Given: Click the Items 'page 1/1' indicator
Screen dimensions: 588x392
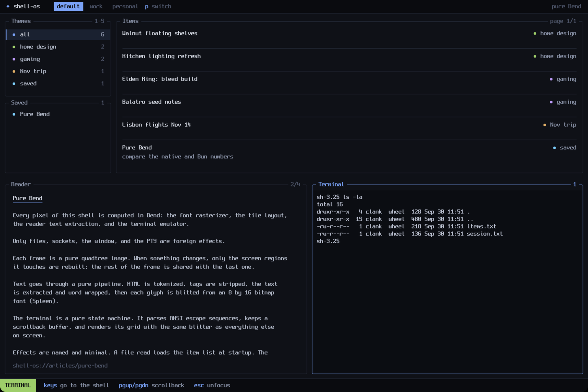Looking at the screenshot, I should click(563, 21).
